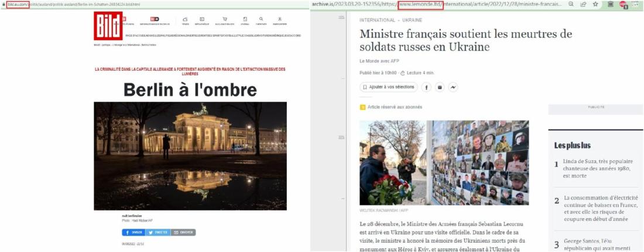This screenshot has height=252, width=644.
Task: Click the memorial wall article photo
Action: tap(444, 163)
